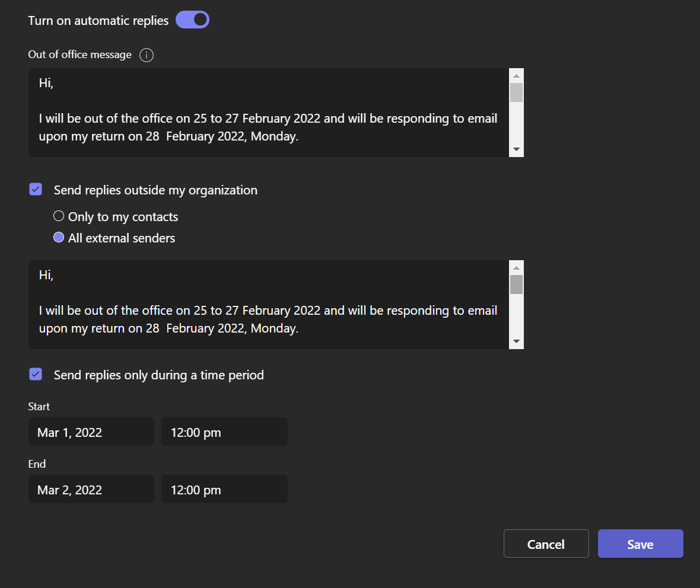The image size is (700, 588).
Task: Click the external message scrollbar thumb
Action: tap(516, 285)
